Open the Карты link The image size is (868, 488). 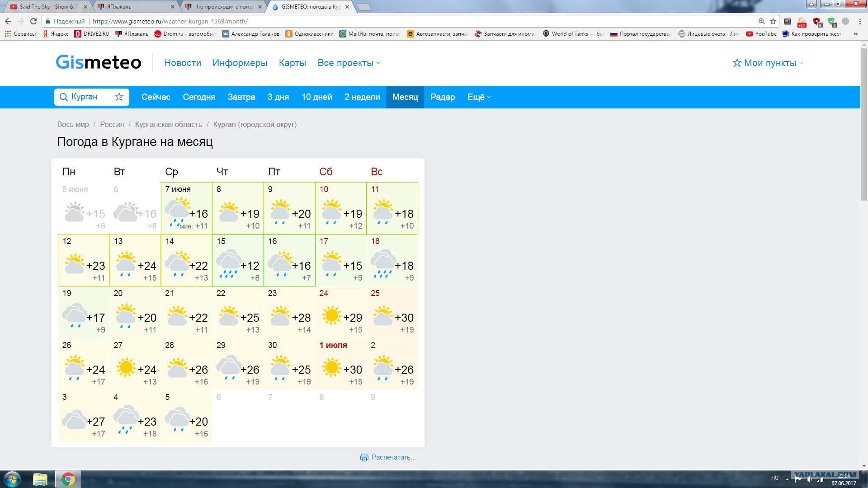pos(292,63)
